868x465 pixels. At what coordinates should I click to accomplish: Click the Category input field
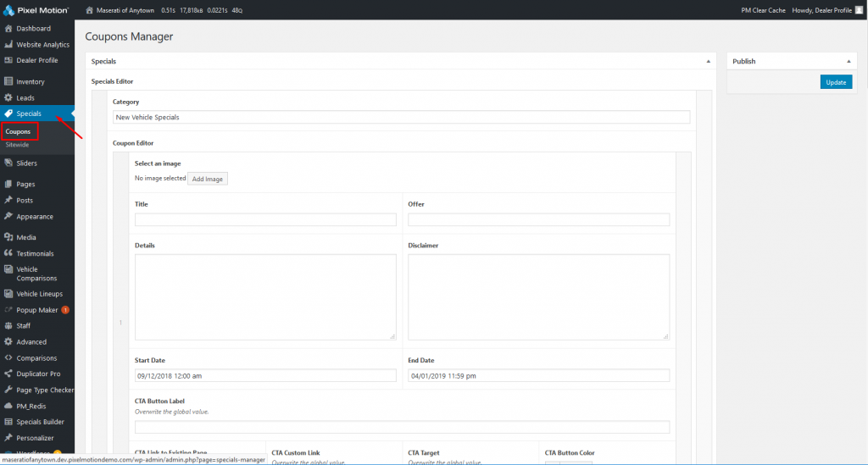click(401, 117)
